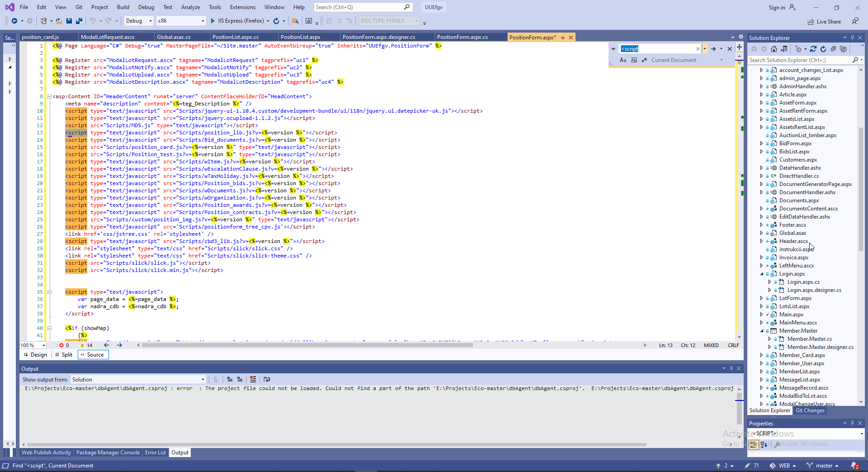The image size is (868, 472).
Task: Open the Analyze menu
Action: (190, 7)
